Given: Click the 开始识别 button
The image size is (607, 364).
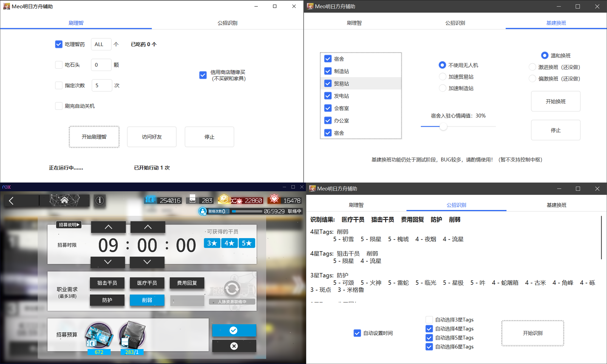Looking at the screenshot, I should [533, 333].
